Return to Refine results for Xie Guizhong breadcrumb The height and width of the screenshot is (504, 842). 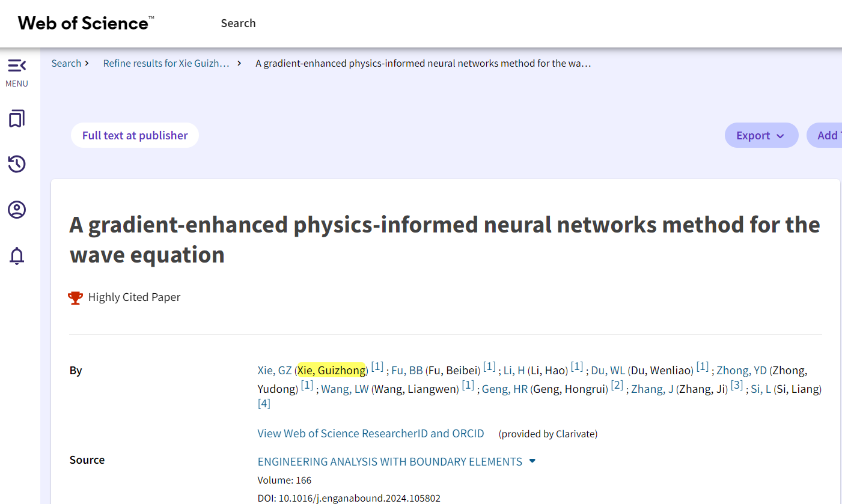pos(166,63)
